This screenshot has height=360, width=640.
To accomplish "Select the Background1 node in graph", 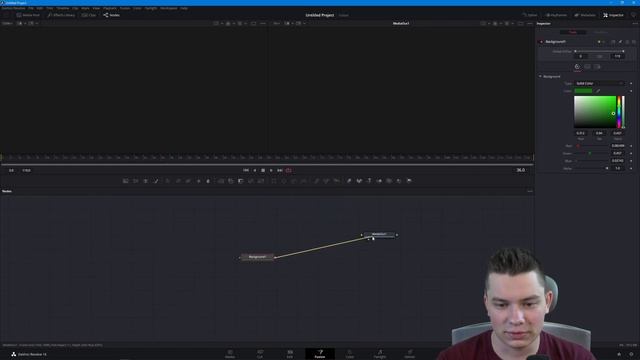I will pyautogui.click(x=257, y=257).
